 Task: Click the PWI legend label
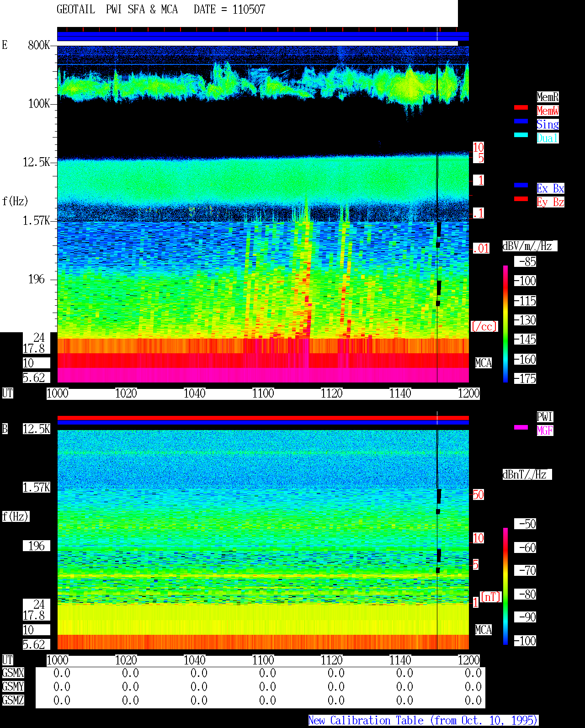tap(545, 417)
